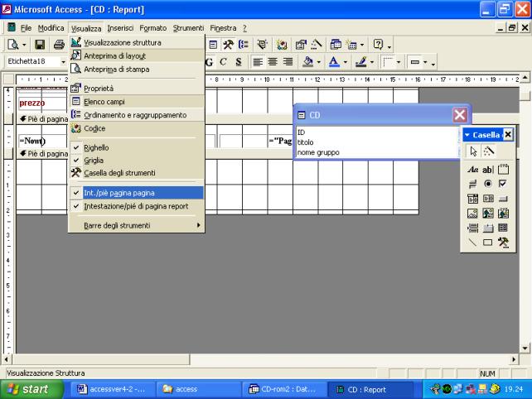
Task: Choose Ordinamento e raggruppamento menu entry
Action: click(x=137, y=115)
